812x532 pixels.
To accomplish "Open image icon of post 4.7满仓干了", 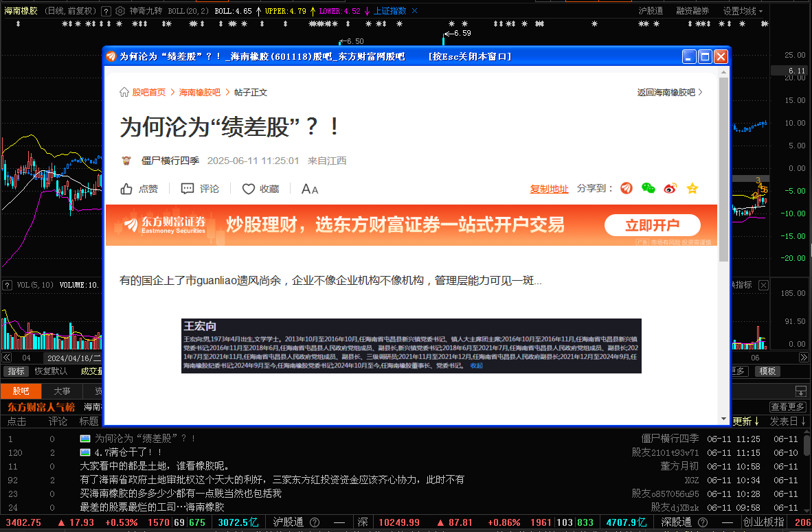I will [x=85, y=452].
